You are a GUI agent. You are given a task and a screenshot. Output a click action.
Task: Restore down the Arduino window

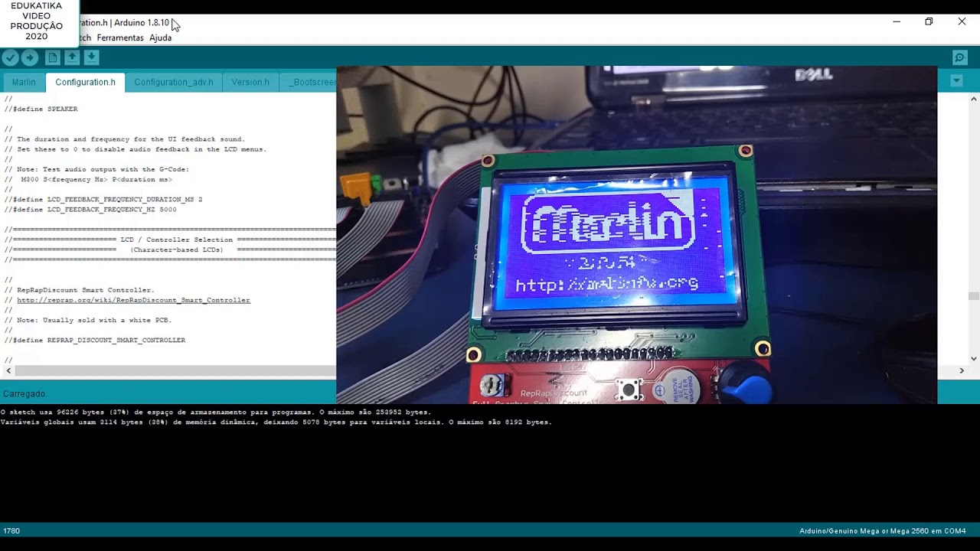(x=929, y=22)
